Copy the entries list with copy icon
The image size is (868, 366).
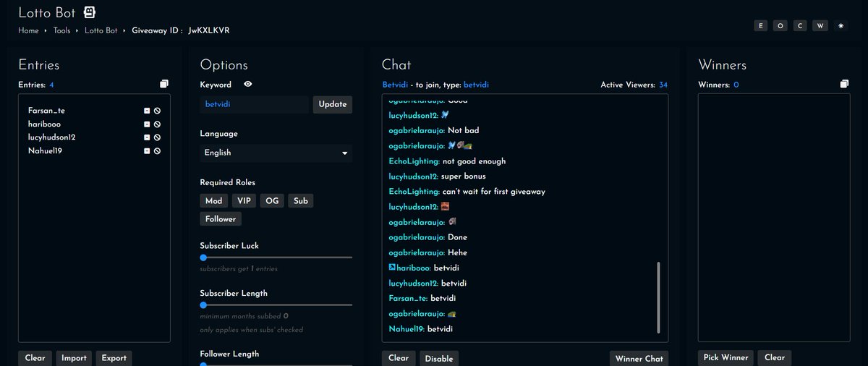click(x=164, y=85)
